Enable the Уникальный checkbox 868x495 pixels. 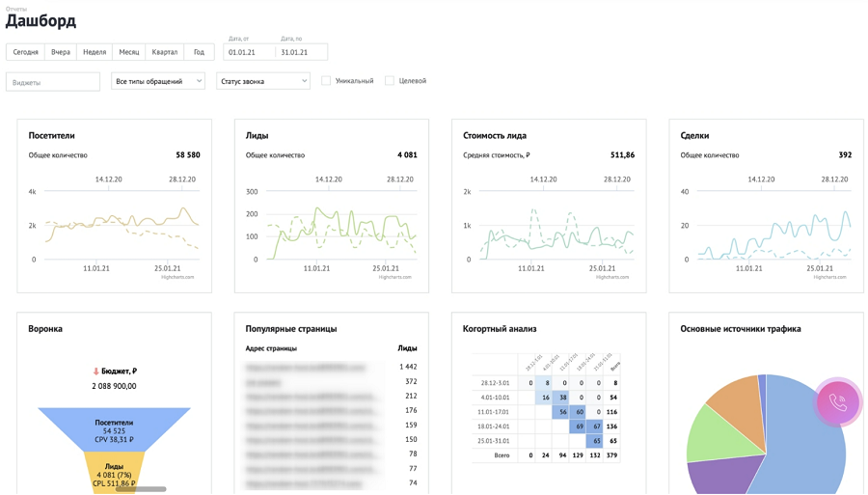326,81
